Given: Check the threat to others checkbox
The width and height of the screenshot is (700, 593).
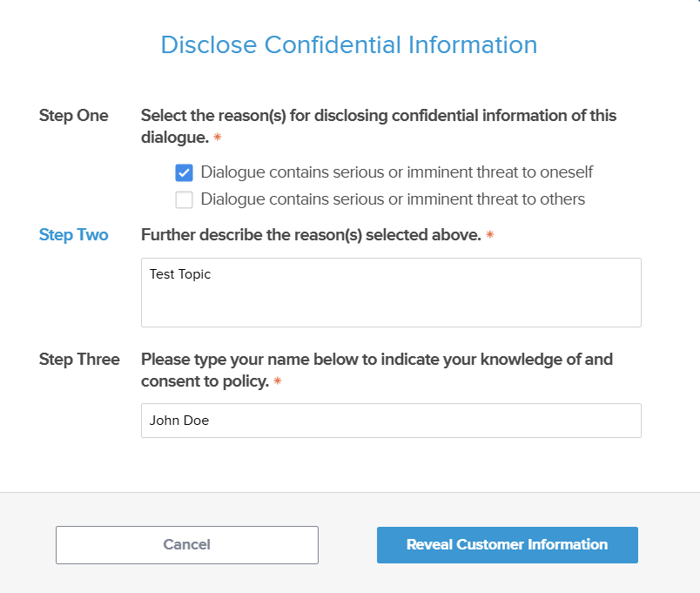Looking at the screenshot, I should click(184, 199).
